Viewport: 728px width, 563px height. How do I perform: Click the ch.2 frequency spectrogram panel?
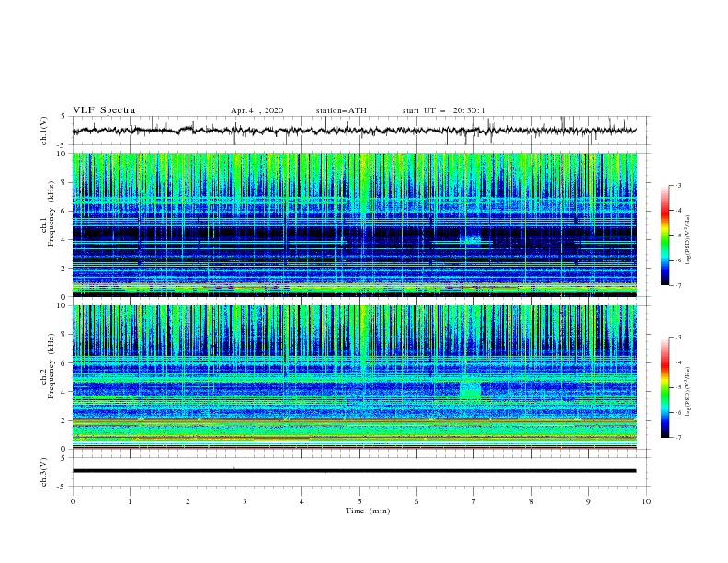[x=355, y=377]
